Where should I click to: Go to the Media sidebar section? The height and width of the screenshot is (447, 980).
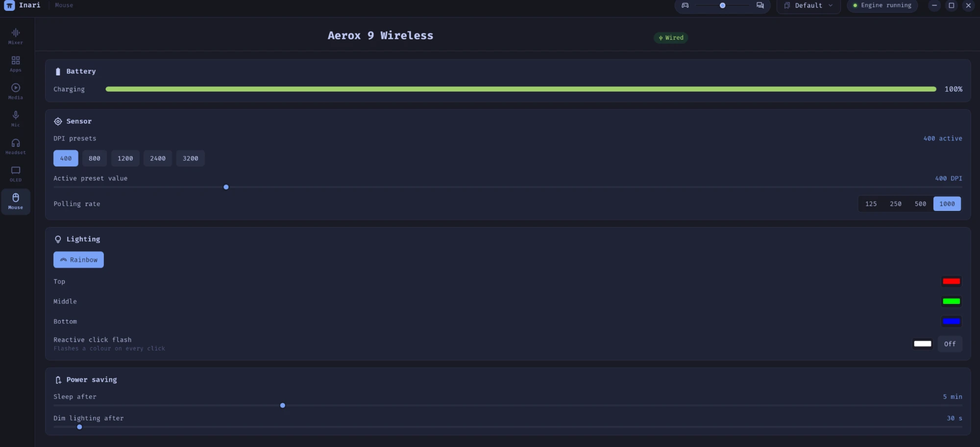(x=16, y=91)
